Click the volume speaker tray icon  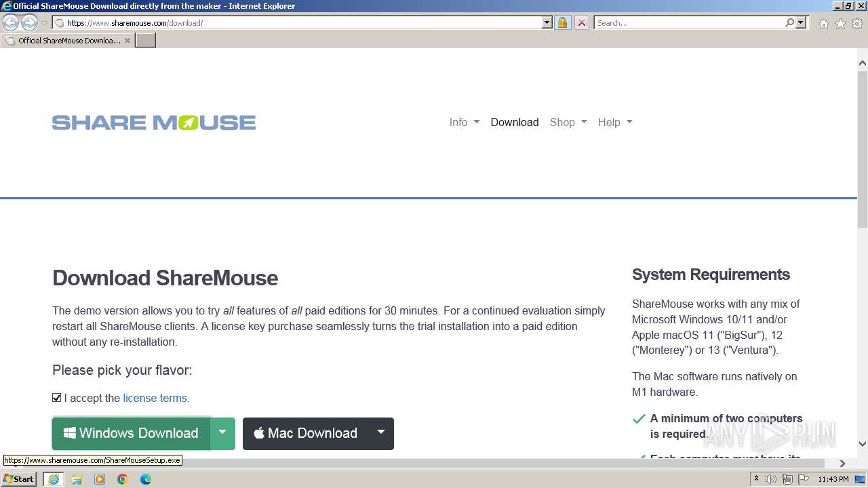(x=771, y=479)
